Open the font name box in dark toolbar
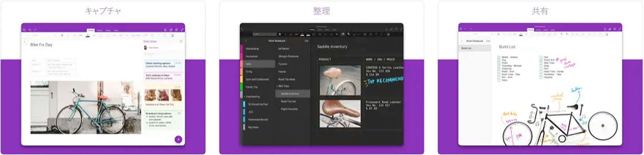The image size is (644, 155). pos(264,34)
